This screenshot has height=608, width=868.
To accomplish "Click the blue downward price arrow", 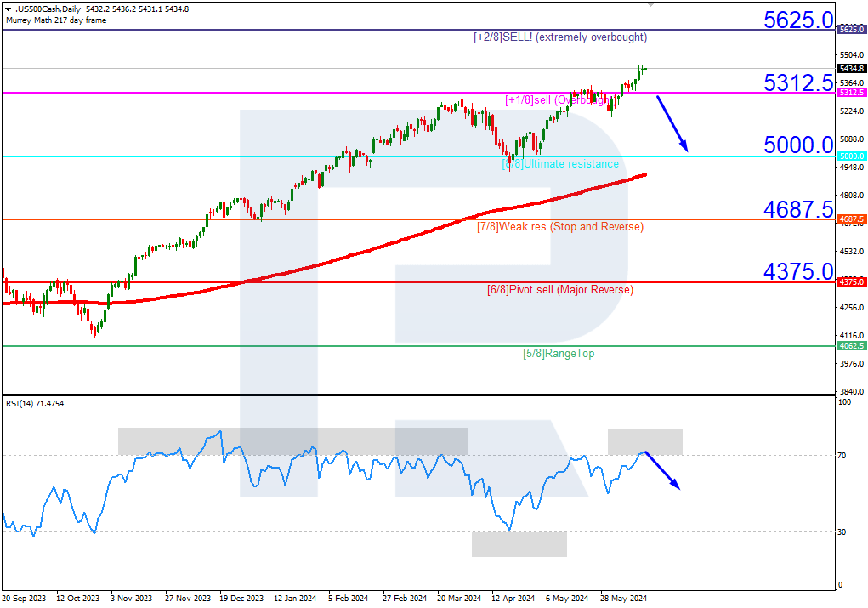I will pyautogui.click(x=672, y=123).
